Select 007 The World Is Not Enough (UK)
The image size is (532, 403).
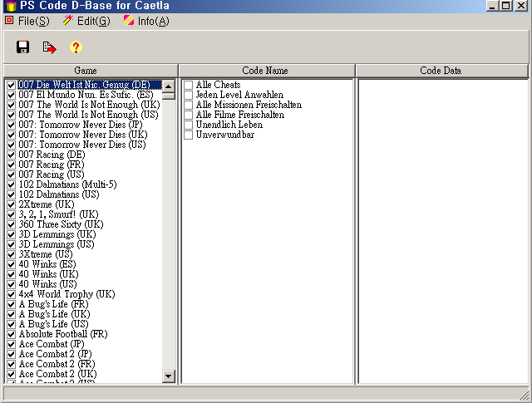[x=89, y=105]
